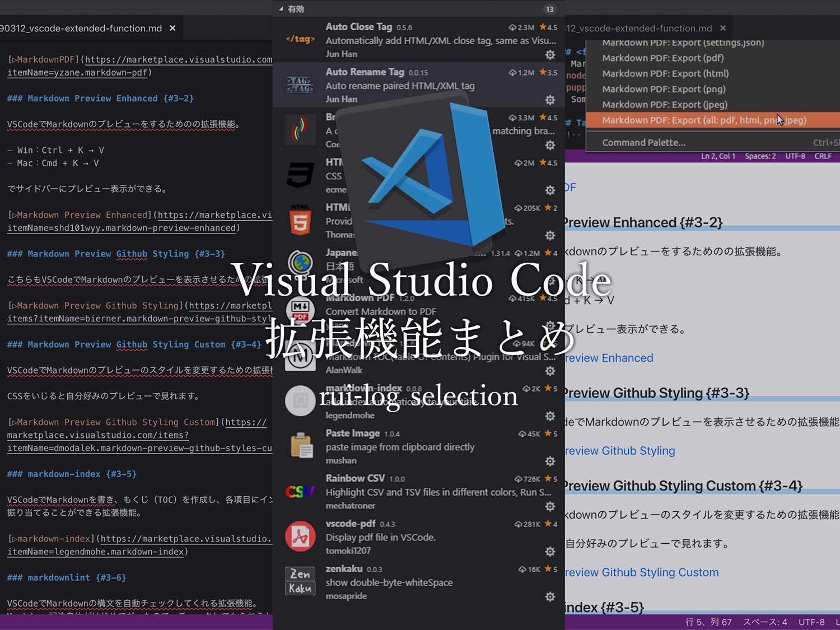Open manage gear for markdown-index extension
This screenshot has height=630, width=840.
tap(550, 416)
